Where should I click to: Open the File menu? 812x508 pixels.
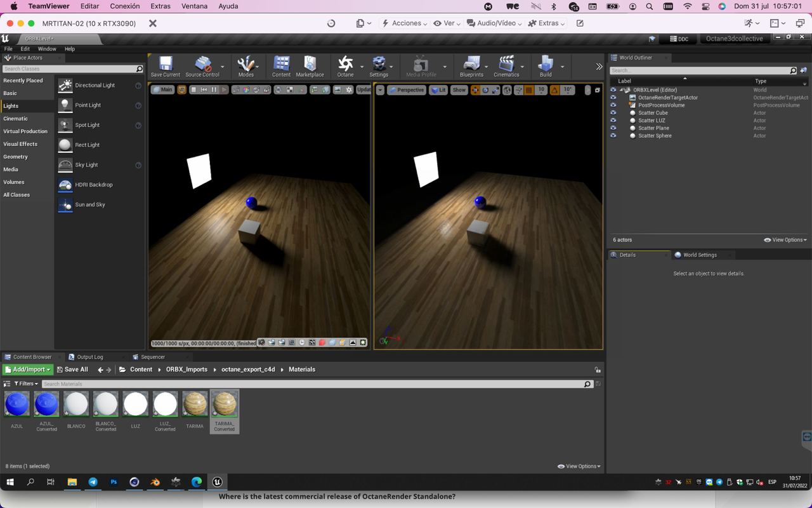pos(8,49)
